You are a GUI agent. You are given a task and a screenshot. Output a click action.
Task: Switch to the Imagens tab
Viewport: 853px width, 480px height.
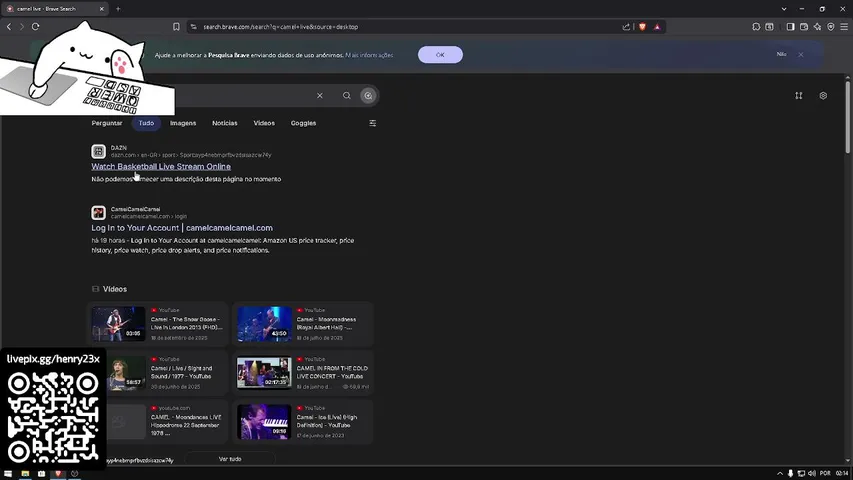[x=183, y=123]
